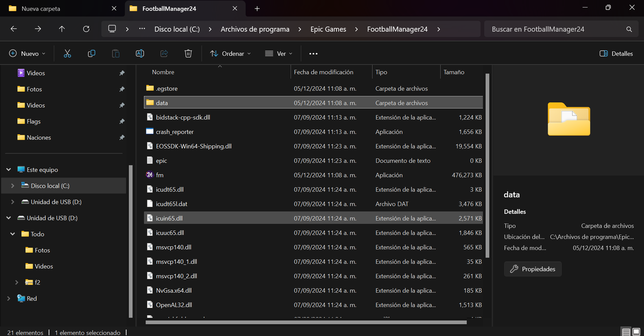
Task: Click the epic text document icon
Action: click(149, 160)
